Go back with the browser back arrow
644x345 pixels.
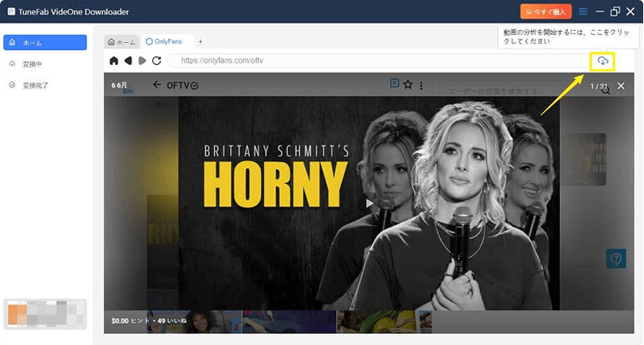coord(128,60)
